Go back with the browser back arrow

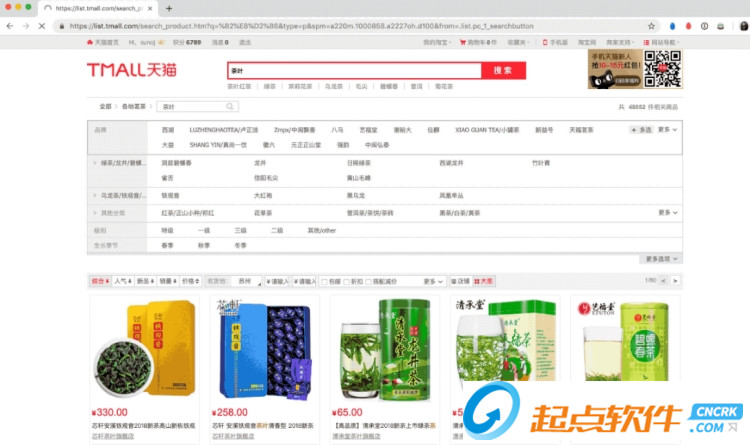point(10,26)
